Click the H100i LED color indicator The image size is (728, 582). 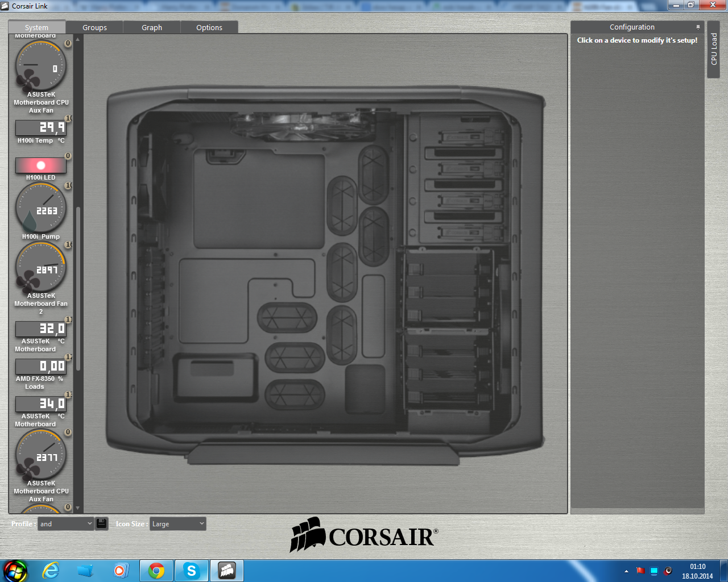pos(40,165)
